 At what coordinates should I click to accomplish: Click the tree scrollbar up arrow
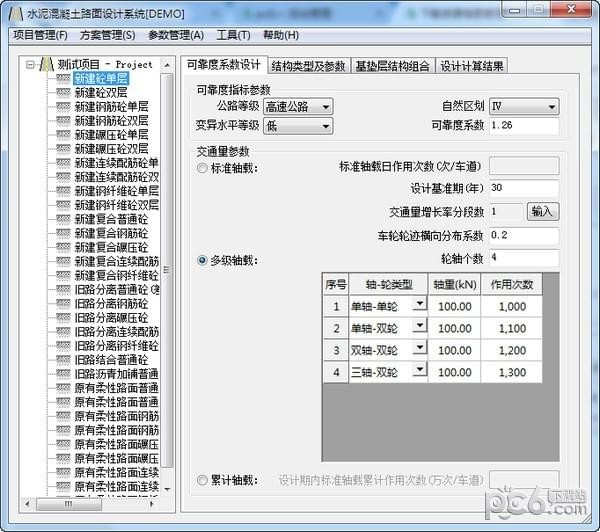pos(167,65)
